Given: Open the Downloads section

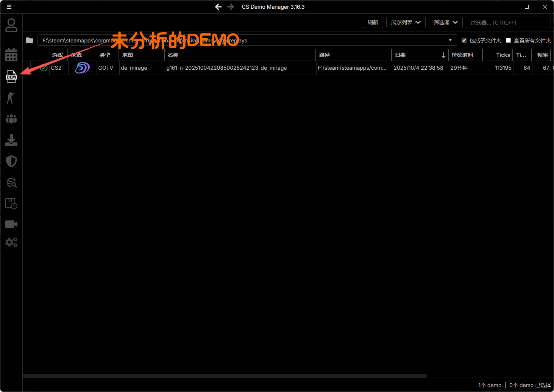Looking at the screenshot, I should click(11, 141).
